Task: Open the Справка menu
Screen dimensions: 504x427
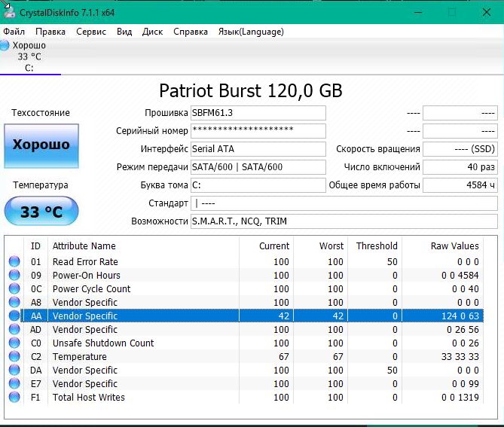Action: pyautogui.click(x=191, y=32)
